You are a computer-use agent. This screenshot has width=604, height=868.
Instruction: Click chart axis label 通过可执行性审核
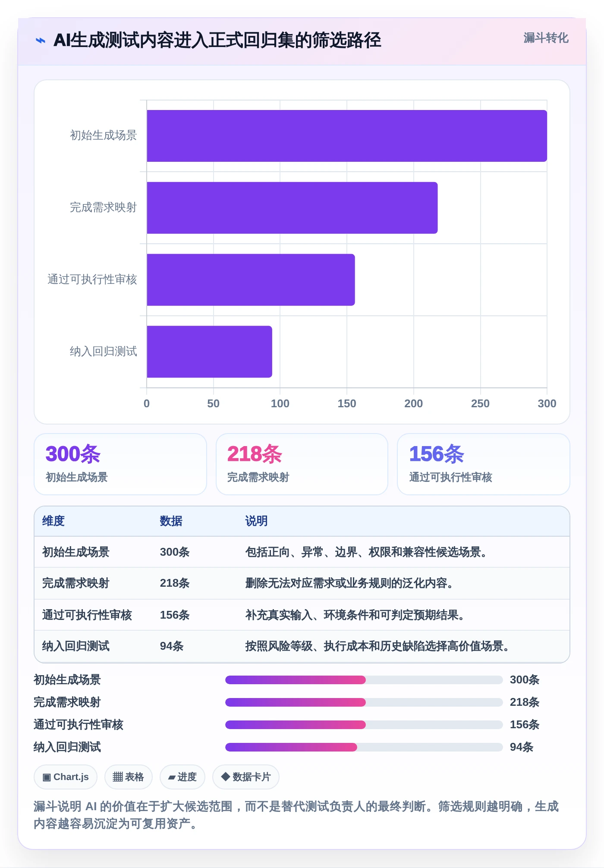(92, 280)
